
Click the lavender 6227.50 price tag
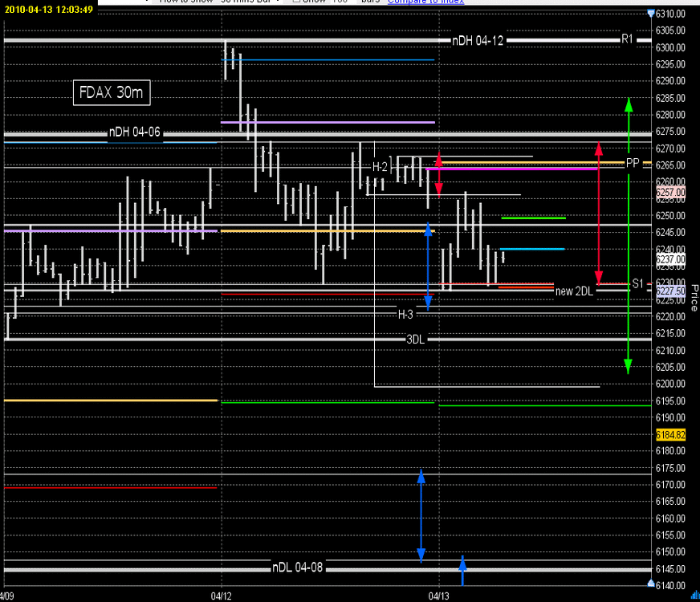click(x=670, y=291)
